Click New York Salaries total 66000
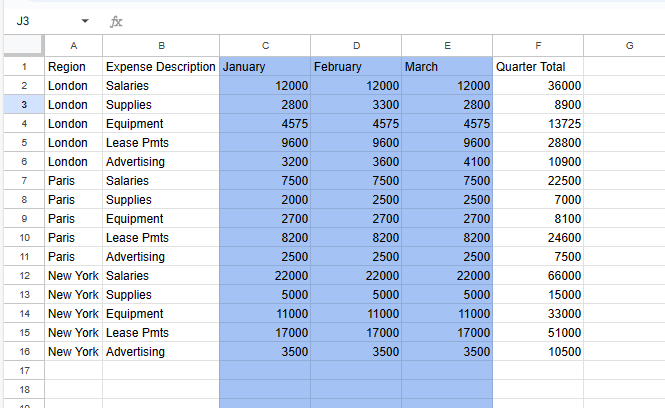 (x=538, y=275)
